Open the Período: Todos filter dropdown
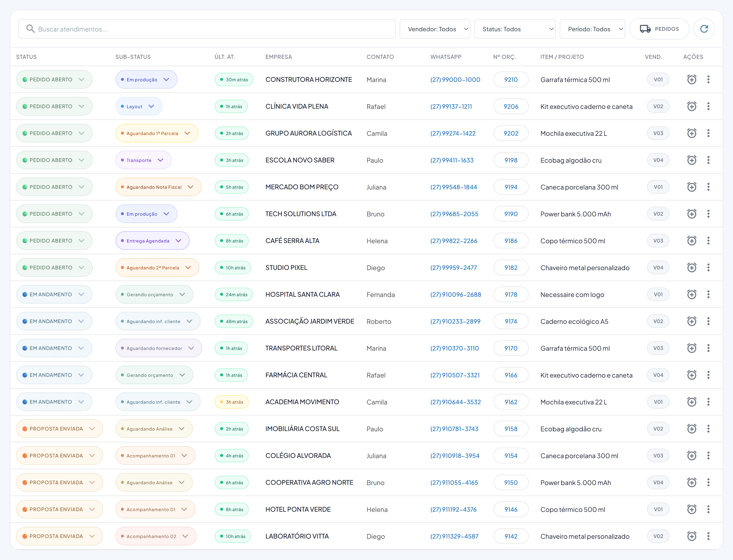This screenshot has height=560, width=733. click(592, 29)
